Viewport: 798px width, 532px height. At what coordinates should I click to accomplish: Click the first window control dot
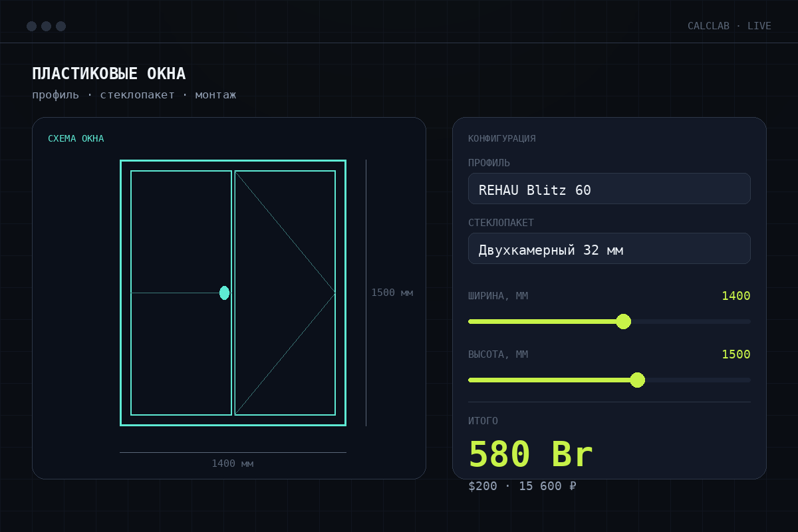point(31,26)
